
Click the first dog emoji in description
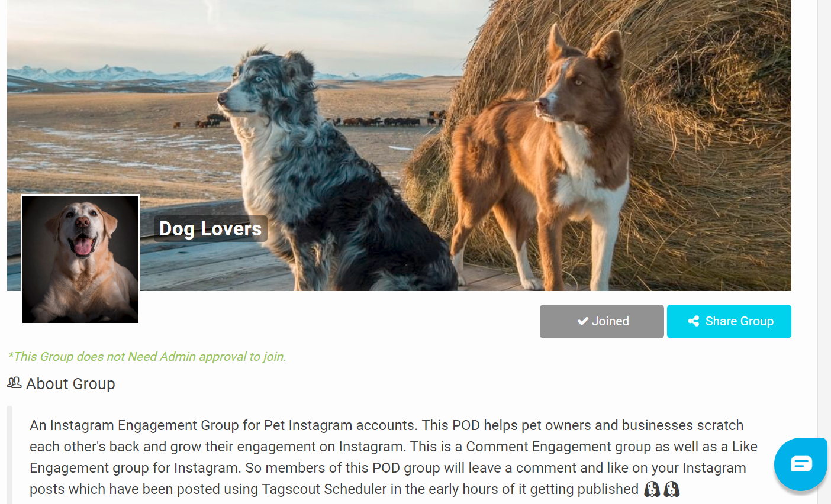[652, 489]
